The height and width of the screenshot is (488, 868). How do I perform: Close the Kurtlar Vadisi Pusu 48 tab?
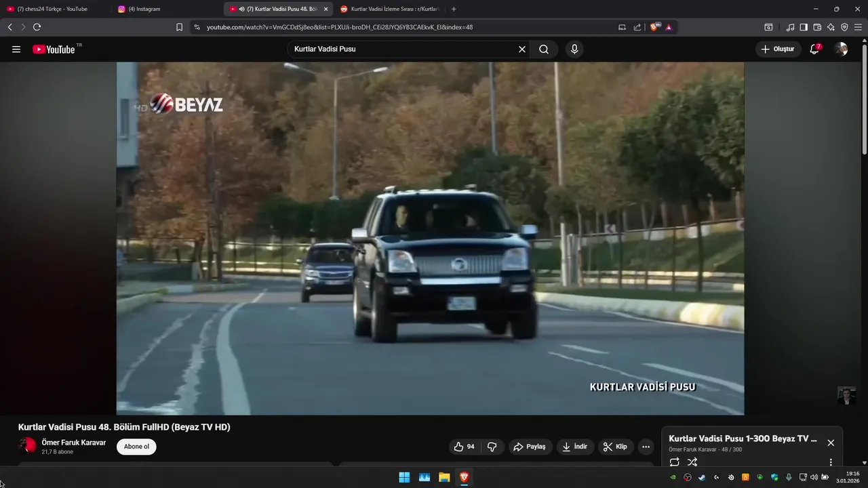pyautogui.click(x=325, y=9)
